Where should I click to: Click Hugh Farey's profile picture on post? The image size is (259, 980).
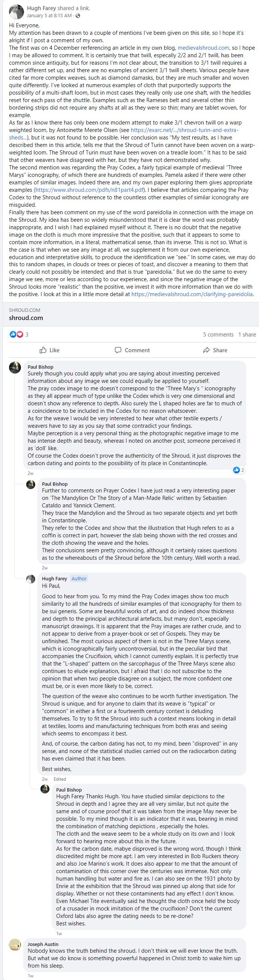16,12
